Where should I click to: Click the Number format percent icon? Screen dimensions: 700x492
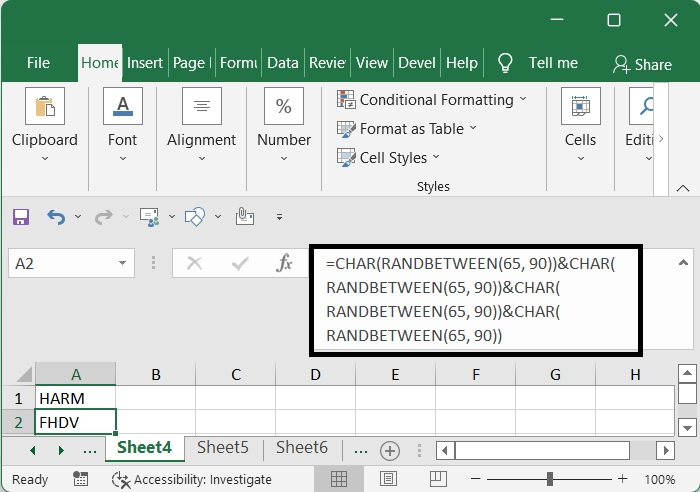(284, 106)
